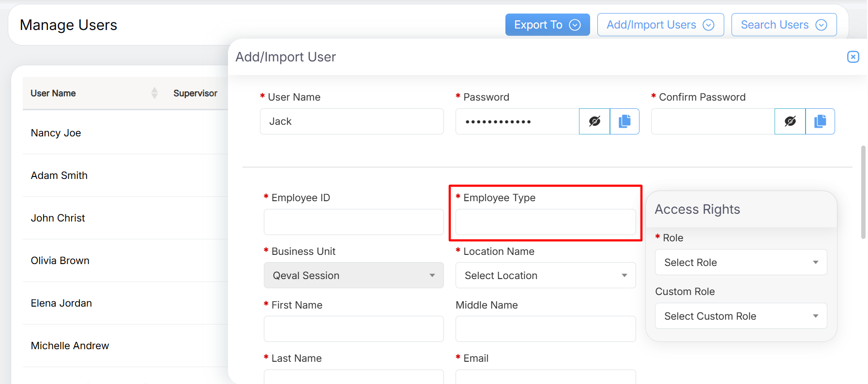This screenshot has width=868, height=384.
Task: Toggle Confirm Password visibility eye icon
Action: point(790,121)
